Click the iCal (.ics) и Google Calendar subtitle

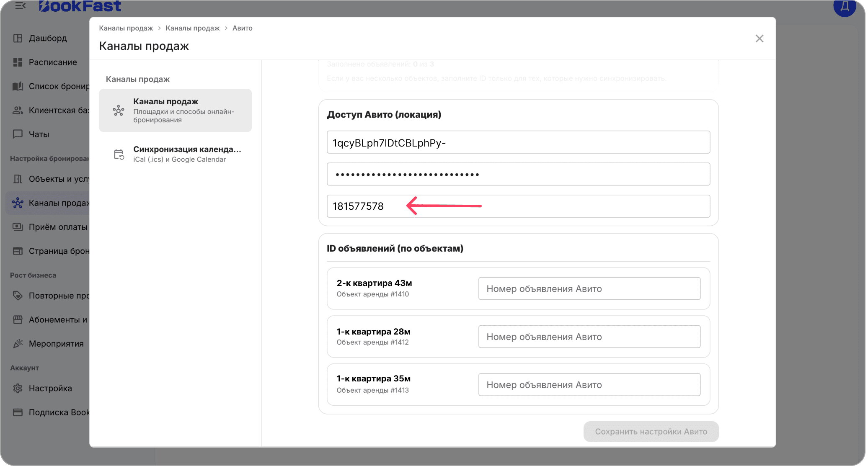pos(179,160)
